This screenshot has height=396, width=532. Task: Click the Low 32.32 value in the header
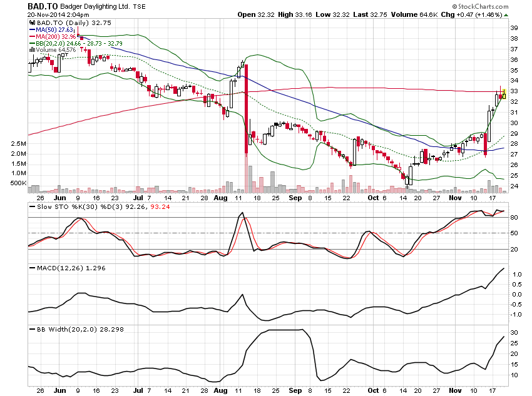coord(332,14)
